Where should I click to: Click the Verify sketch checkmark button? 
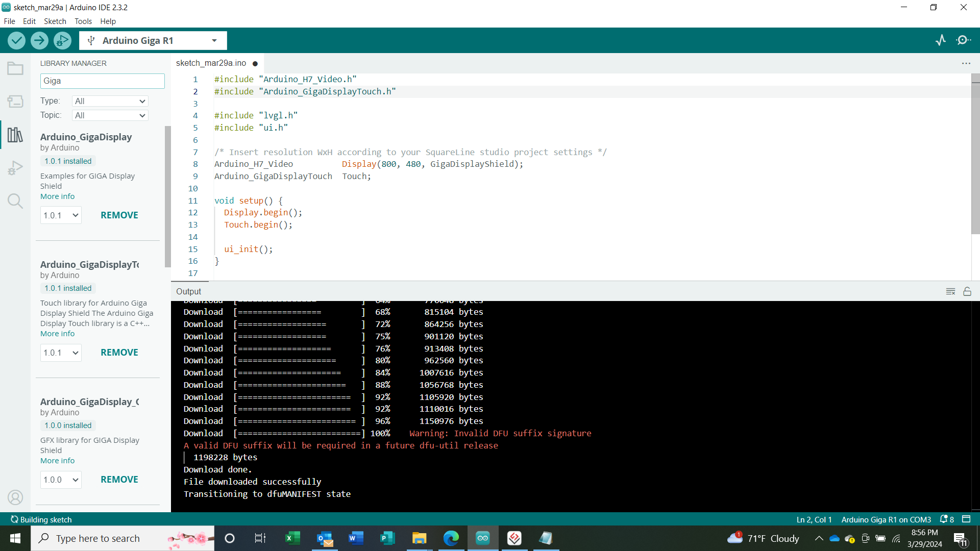click(x=16, y=40)
